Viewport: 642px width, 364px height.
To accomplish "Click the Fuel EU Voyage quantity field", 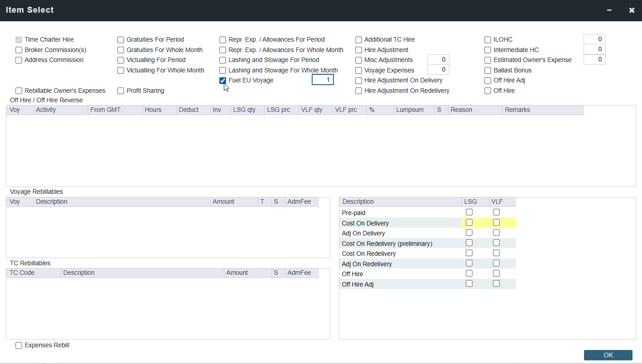I will (323, 79).
